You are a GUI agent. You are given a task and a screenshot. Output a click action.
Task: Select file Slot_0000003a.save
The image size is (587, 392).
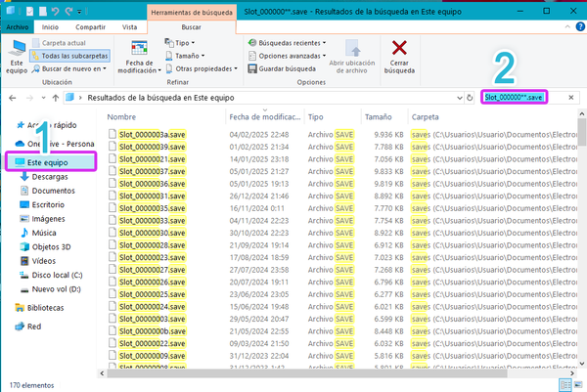pos(152,135)
